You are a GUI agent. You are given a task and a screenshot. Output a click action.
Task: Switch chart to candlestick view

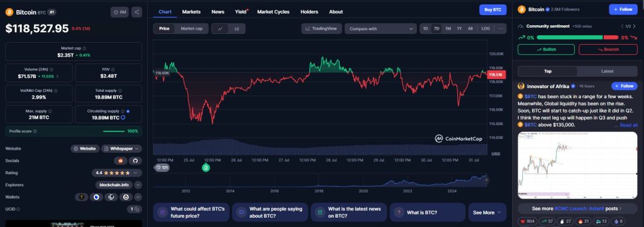[x=236, y=29]
